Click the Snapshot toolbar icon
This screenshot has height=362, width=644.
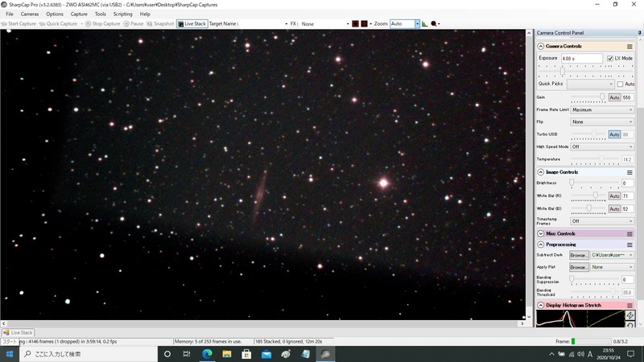click(x=150, y=24)
